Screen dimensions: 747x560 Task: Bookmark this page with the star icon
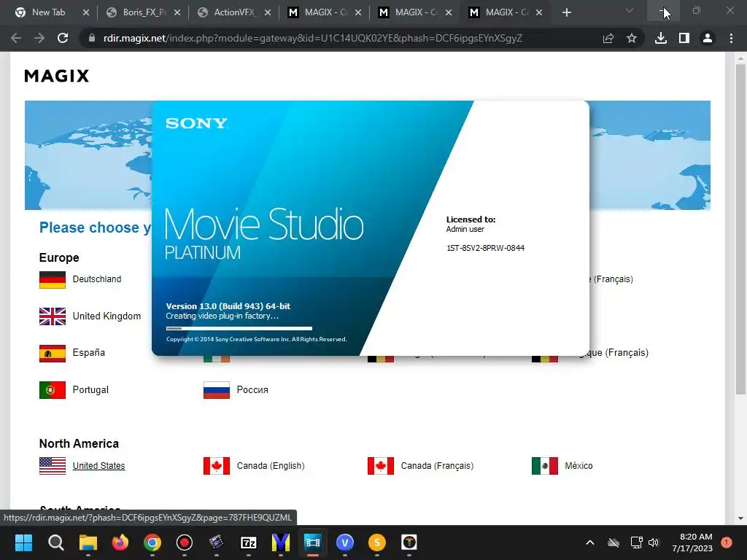632,38
